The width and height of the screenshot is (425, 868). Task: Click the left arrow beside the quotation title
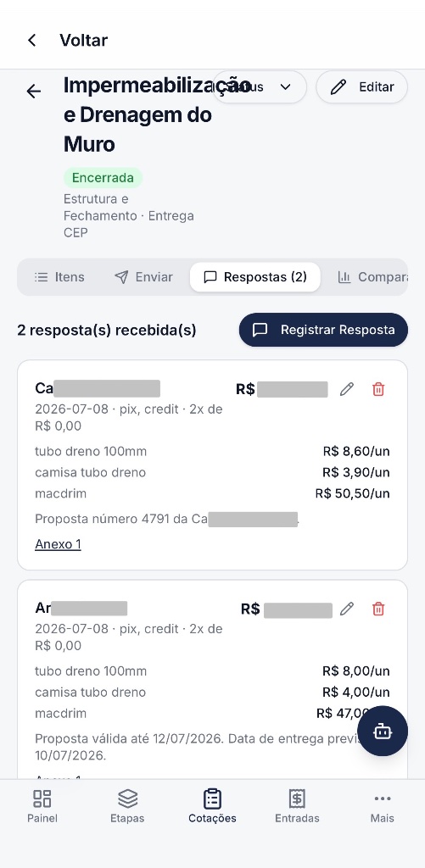tap(34, 91)
